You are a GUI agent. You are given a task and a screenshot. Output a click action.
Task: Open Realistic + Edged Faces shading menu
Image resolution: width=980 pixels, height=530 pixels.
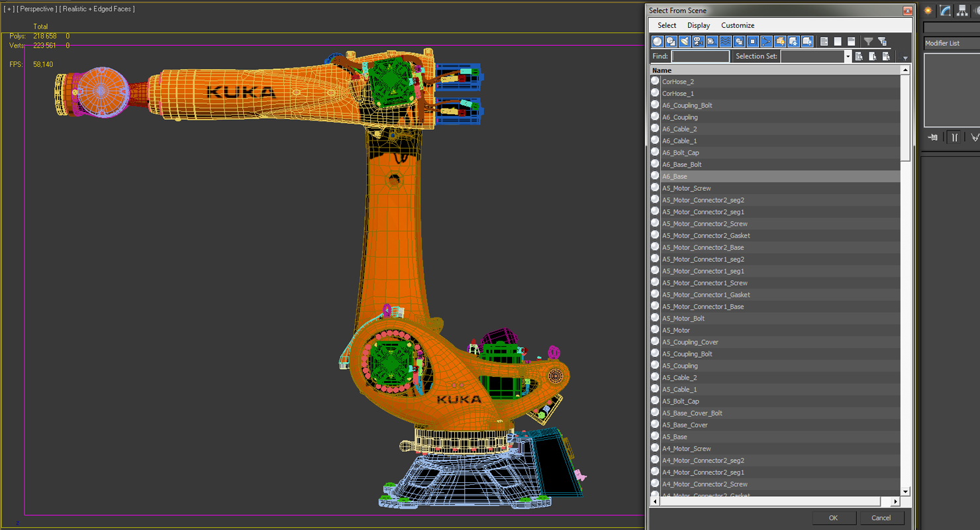[x=97, y=9]
